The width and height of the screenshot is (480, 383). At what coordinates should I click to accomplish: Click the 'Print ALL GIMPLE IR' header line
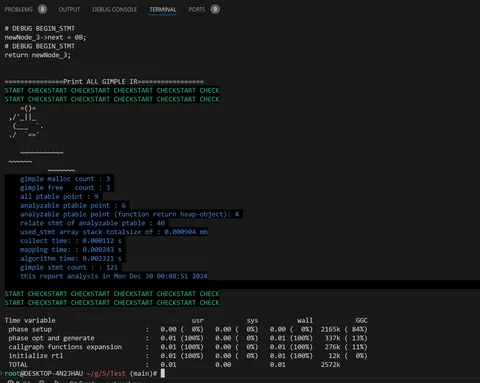pos(104,82)
